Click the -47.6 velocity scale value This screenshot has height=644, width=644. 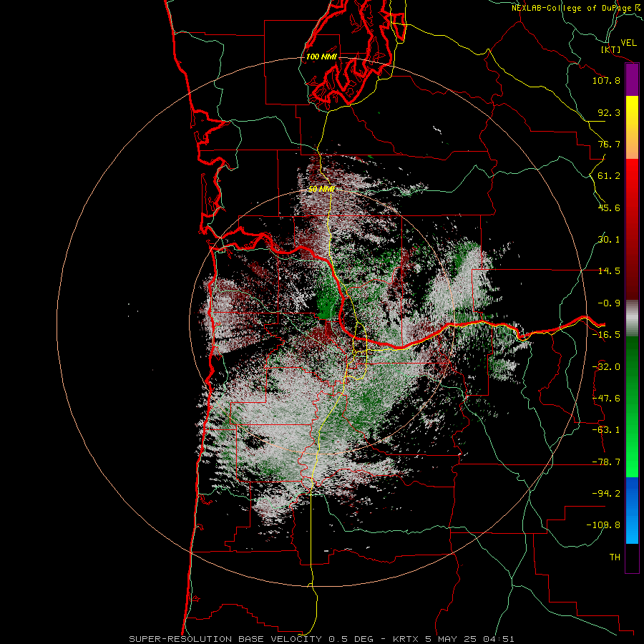click(x=606, y=399)
